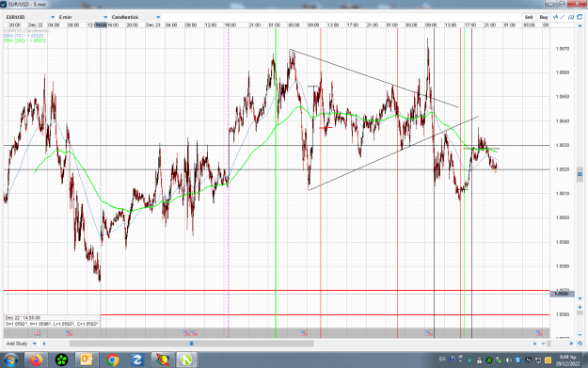Click the price axis plus icon

pyautogui.click(x=580, y=307)
